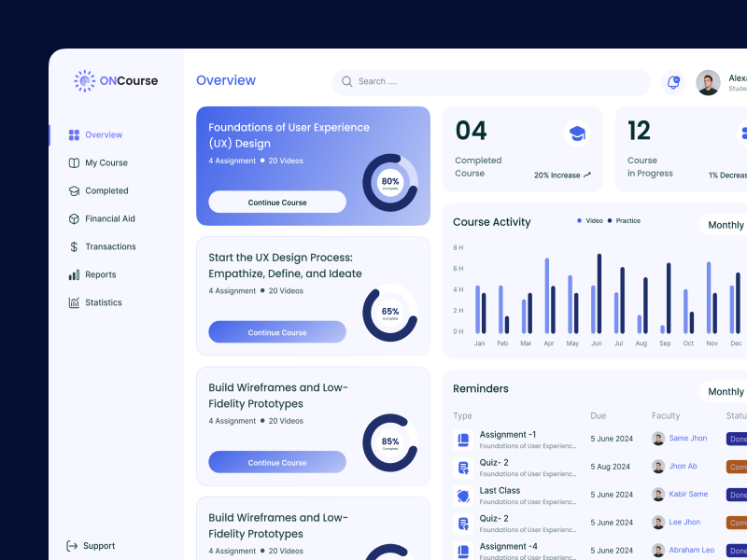Open the Monthly dropdown for Reminders

pyautogui.click(x=725, y=391)
